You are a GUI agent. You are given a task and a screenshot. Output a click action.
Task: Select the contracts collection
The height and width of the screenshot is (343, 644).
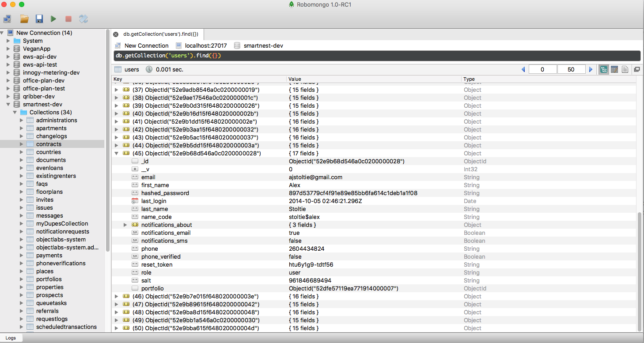click(49, 144)
